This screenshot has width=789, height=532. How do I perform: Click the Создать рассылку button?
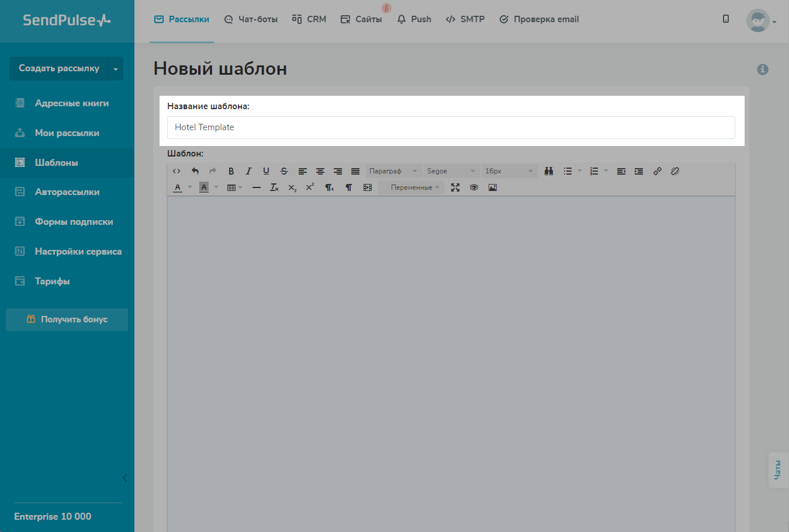(58, 68)
